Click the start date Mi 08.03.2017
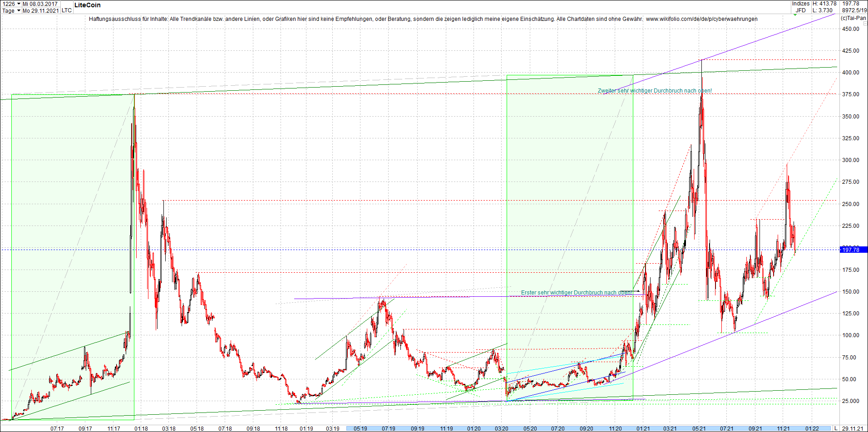The height and width of the screenshot is (432, 868). pyautogui.click(x=40, y=4)
